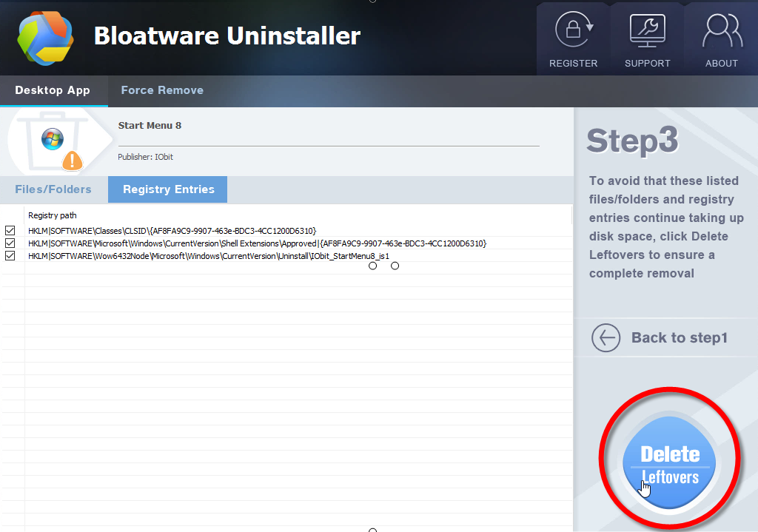Switch to the Force Remove tab
The image size is (758, 532).
click(x=162, y=90)
